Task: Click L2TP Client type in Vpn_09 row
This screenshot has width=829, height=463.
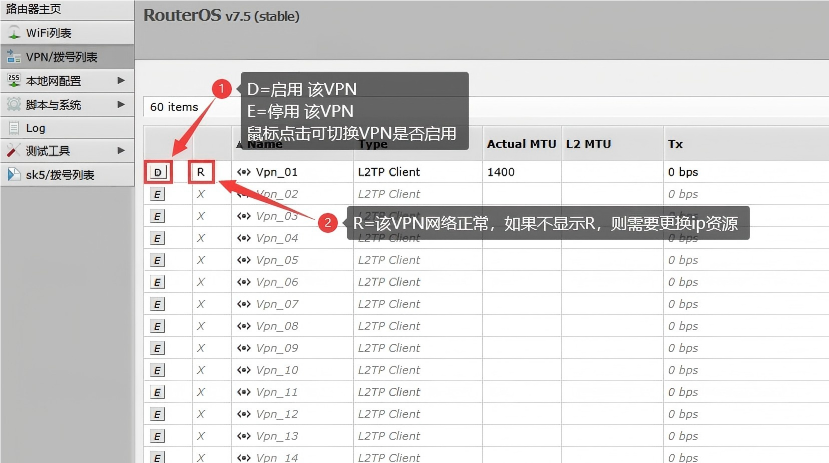Action: (x=389, y=348)
